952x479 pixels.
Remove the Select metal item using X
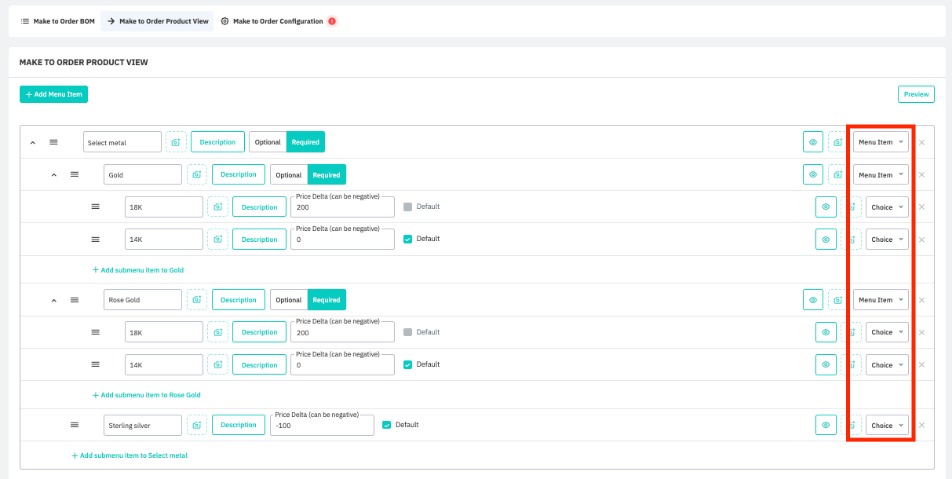tap(921, 143)
